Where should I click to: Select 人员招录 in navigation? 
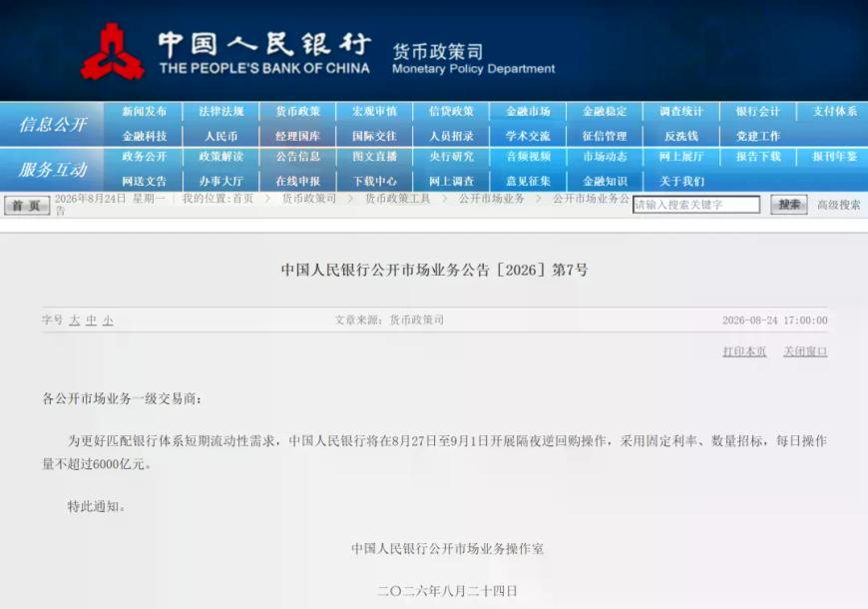click(x=452, y=136)
